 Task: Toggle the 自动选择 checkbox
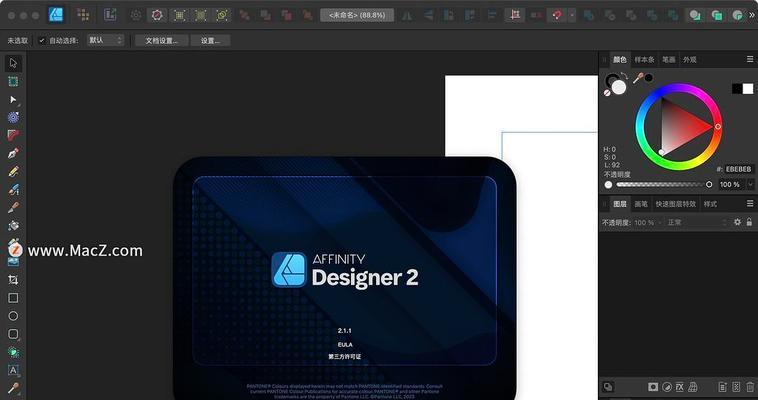pos(42,41)
